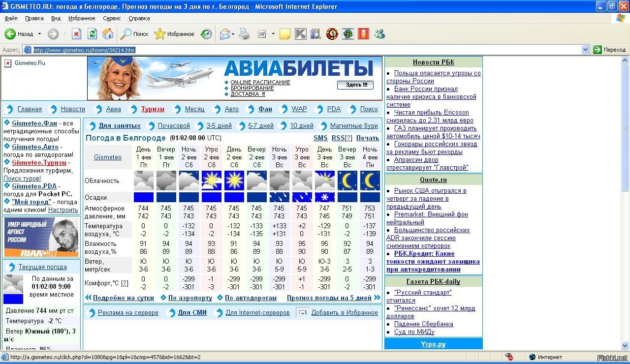
Task: Click the vertical scrollbar down arrow
Action: (x=626, y=345)
